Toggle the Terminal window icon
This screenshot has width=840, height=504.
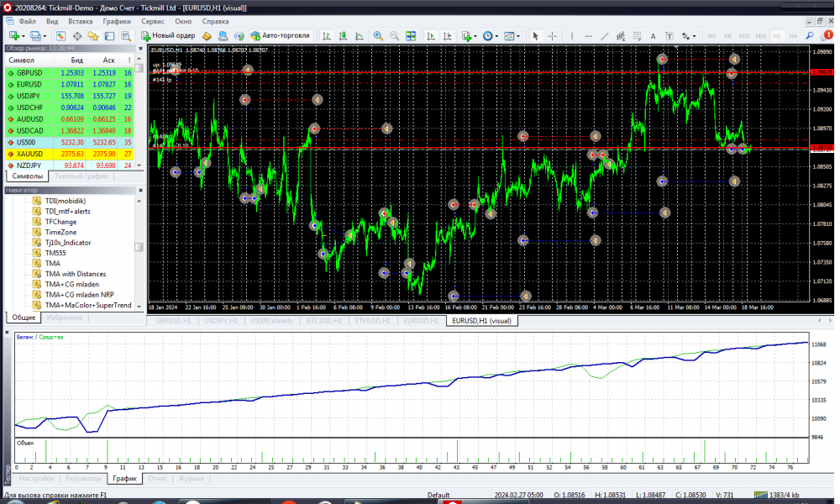tap(109, 36)
